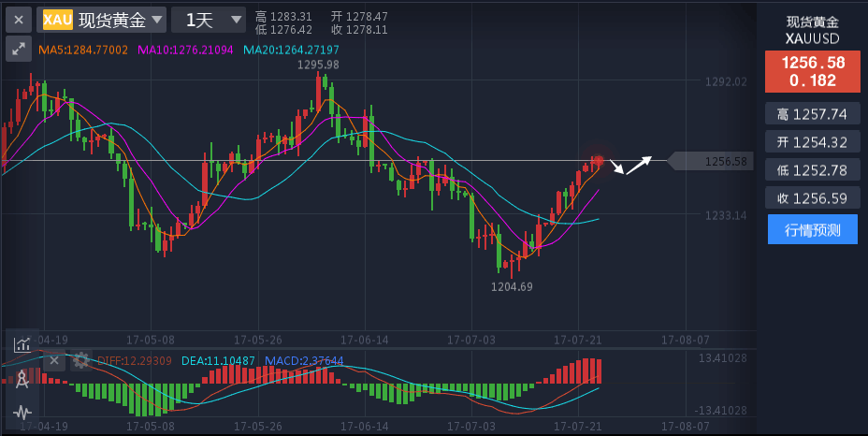Open the chart type icon in left toolbar
The height and width of the screenshot is (436, 868).
tap(22, 343)
